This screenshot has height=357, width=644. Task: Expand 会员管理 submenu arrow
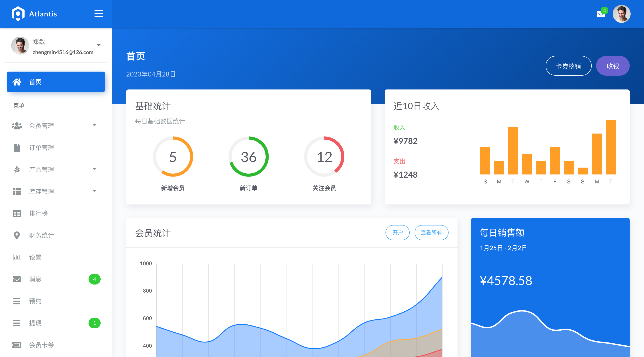coord(94,125)
